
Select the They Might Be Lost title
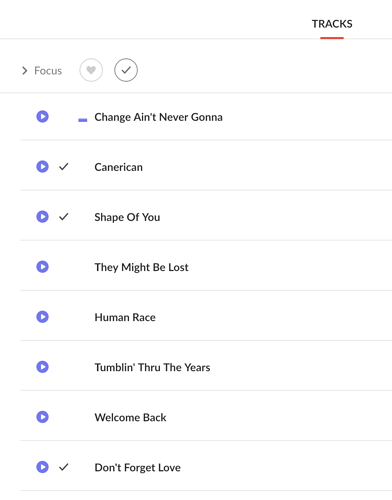141,267
